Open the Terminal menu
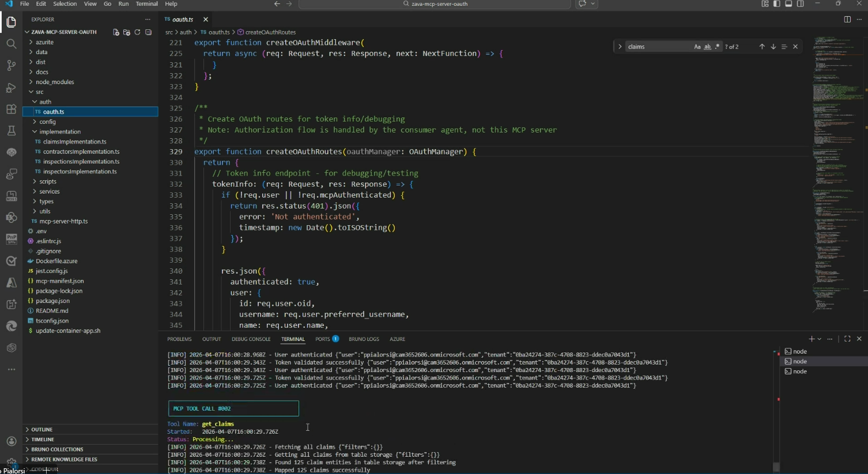 (146, 4)
